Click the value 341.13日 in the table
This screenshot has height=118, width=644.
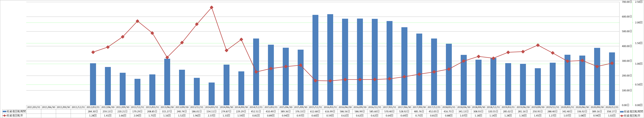click(x=463, y=112)
